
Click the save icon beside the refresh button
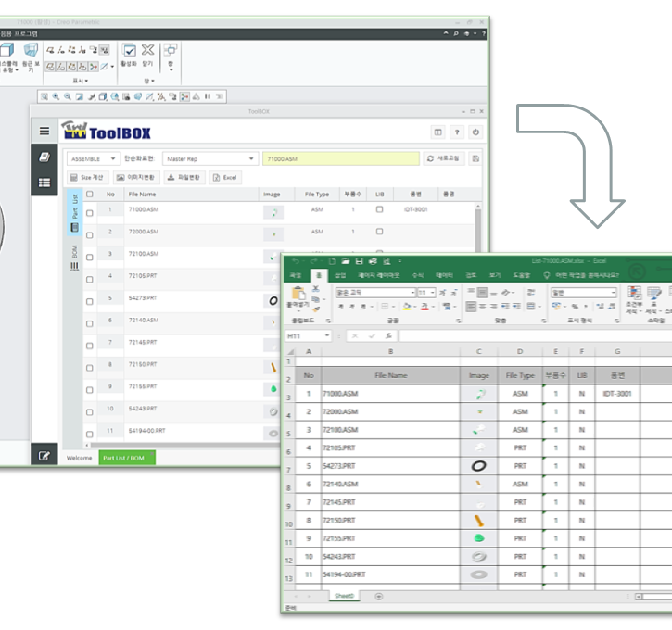(x=476, y=158)
